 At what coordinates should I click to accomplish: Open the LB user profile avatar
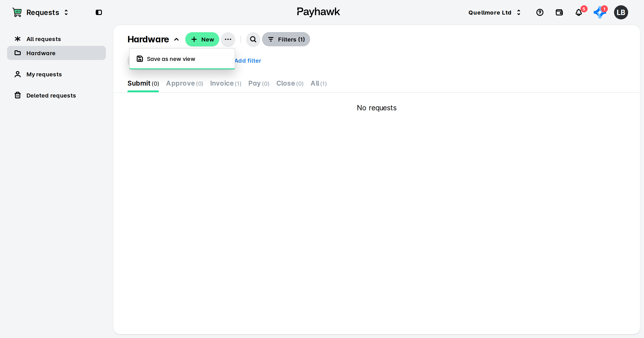pos(621,12)
